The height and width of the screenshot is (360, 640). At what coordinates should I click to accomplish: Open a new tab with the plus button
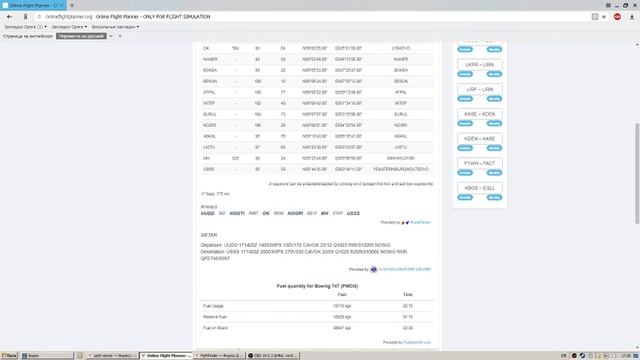(72, 5)
